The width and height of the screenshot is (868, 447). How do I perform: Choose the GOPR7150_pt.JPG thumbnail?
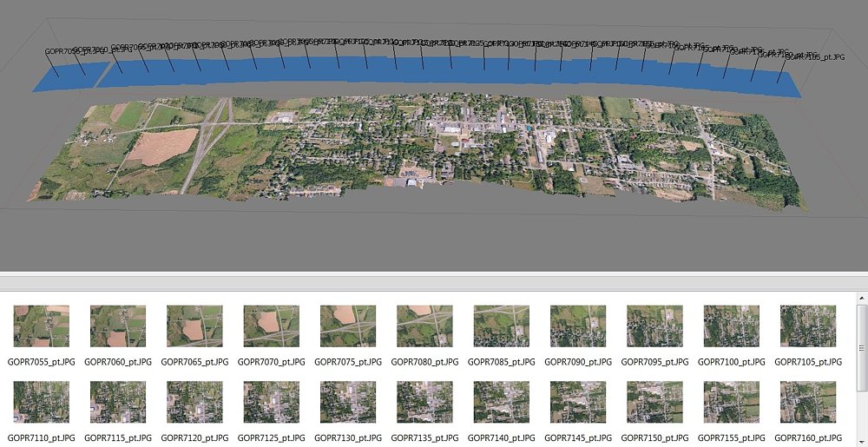click(654, 403)
